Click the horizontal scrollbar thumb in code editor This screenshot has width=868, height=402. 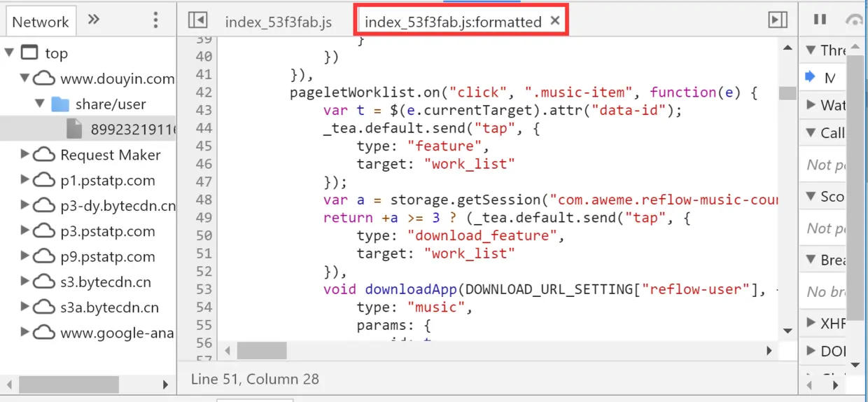point(262,350)
